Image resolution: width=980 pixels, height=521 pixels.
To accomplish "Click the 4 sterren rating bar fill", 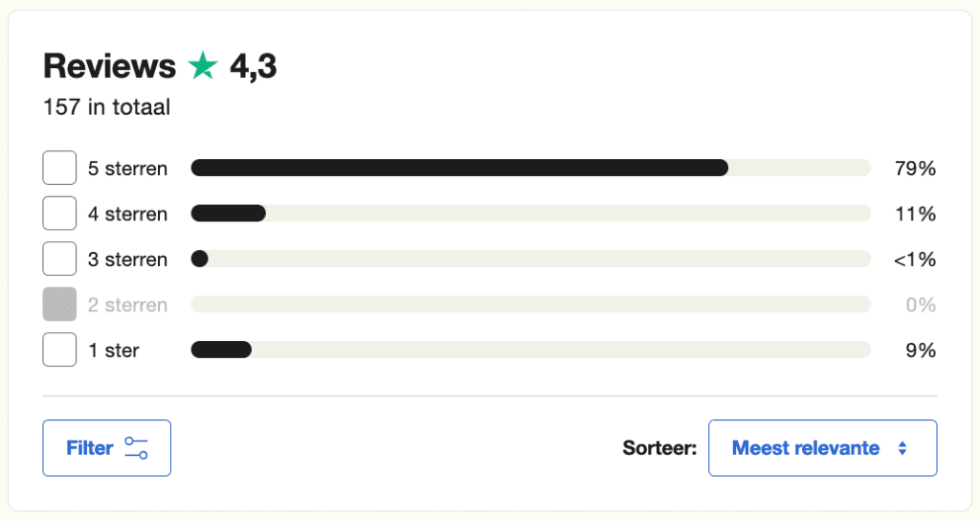I will click(228, 214).
